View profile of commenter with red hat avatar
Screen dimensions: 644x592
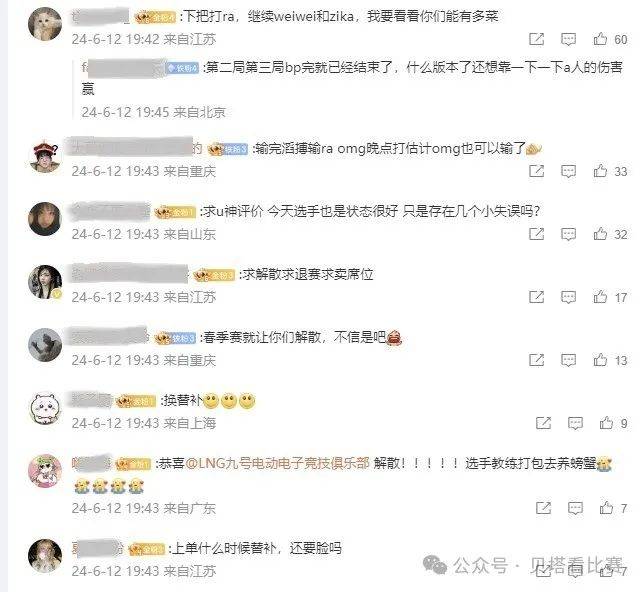[45, 156]
